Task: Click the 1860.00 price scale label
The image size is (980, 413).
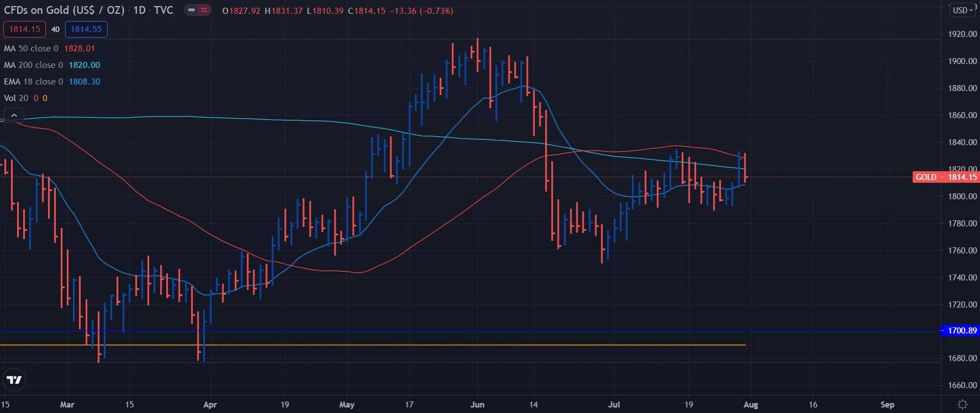Action: click(962, 115)
